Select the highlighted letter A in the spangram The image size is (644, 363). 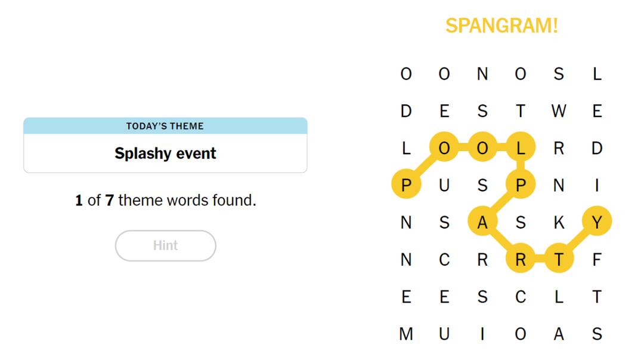(x=482, y=222)
